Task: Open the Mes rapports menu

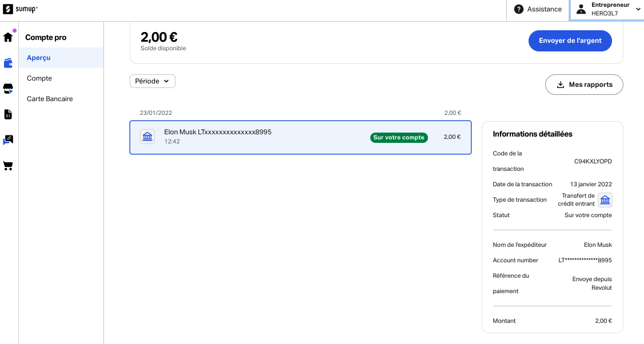Action: [x=584, y=85]
